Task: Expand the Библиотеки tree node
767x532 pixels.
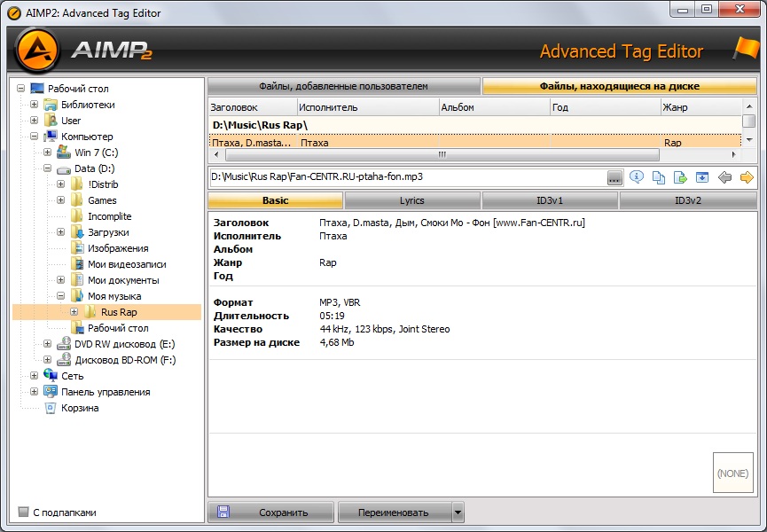Action: pyautogui.click(x=34, y=104)
